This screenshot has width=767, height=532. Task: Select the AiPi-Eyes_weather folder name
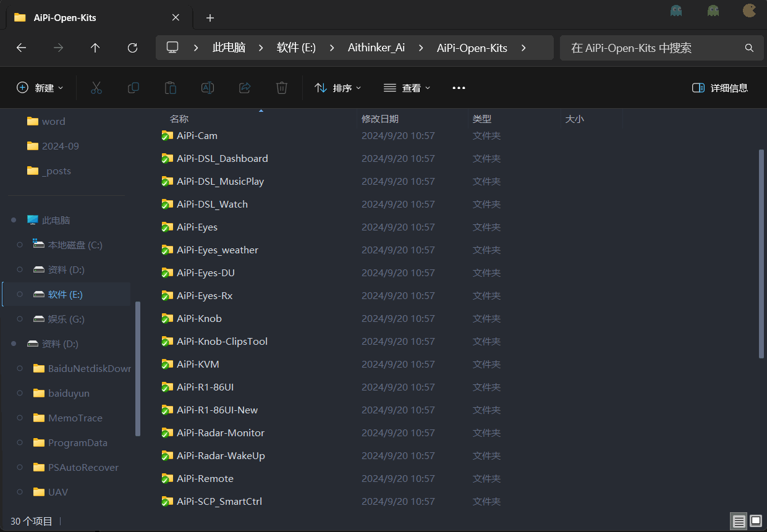(218, 250)
